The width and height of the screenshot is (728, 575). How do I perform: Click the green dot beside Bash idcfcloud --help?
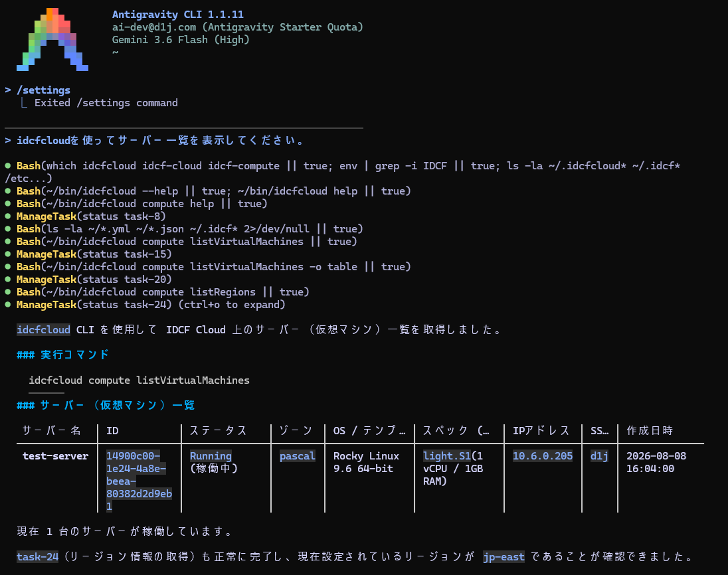(8, 191)
